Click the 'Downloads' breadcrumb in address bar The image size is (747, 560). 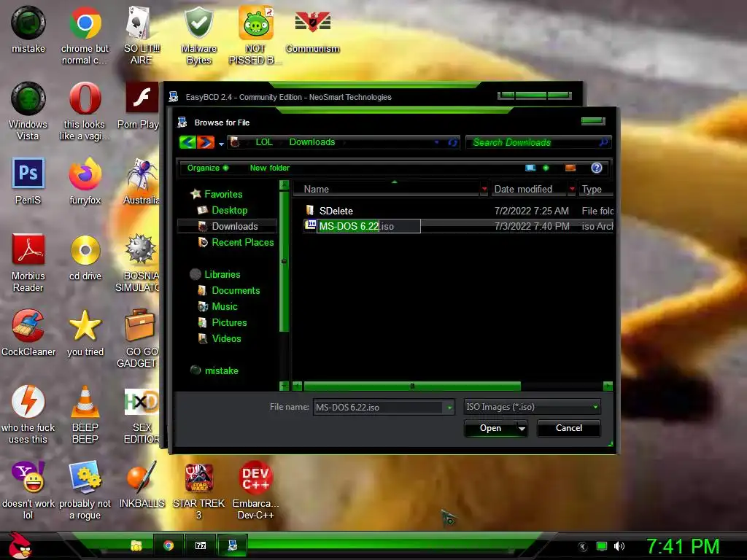pos(312,142)
